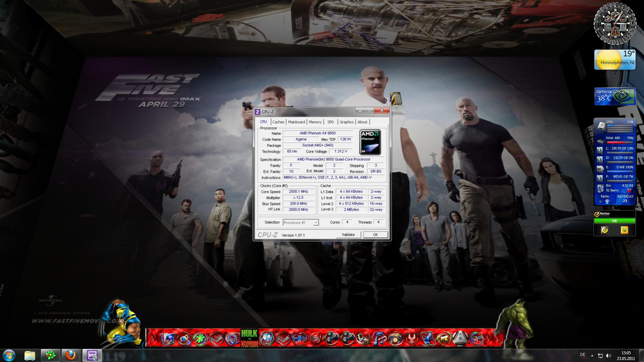Click the Validate button in CPU-Z
The width and height of the screenshot is (644, 362).
348,235
